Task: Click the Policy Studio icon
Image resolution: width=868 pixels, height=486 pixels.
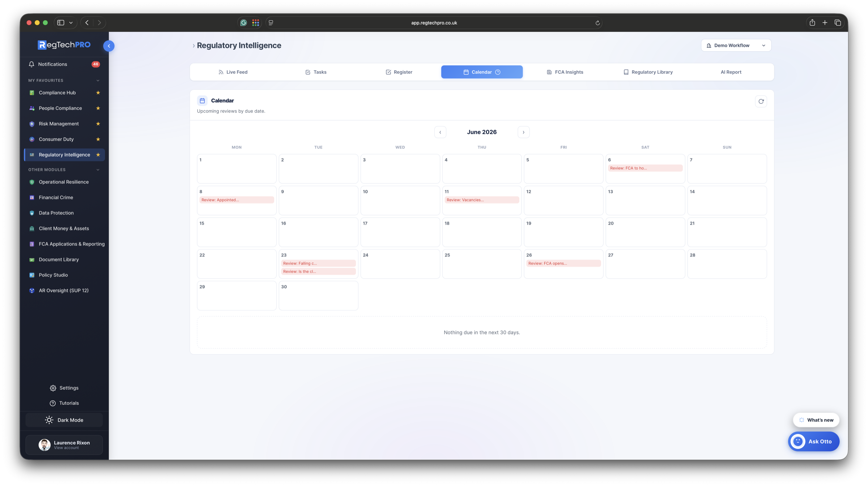Action: (32, 275)
